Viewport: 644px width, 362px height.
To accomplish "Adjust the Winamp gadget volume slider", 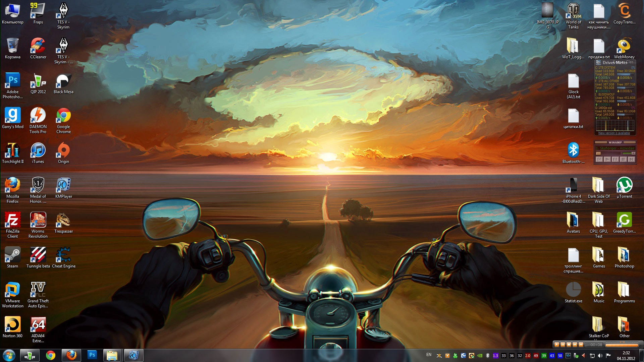I will click(x=629, y=153).
